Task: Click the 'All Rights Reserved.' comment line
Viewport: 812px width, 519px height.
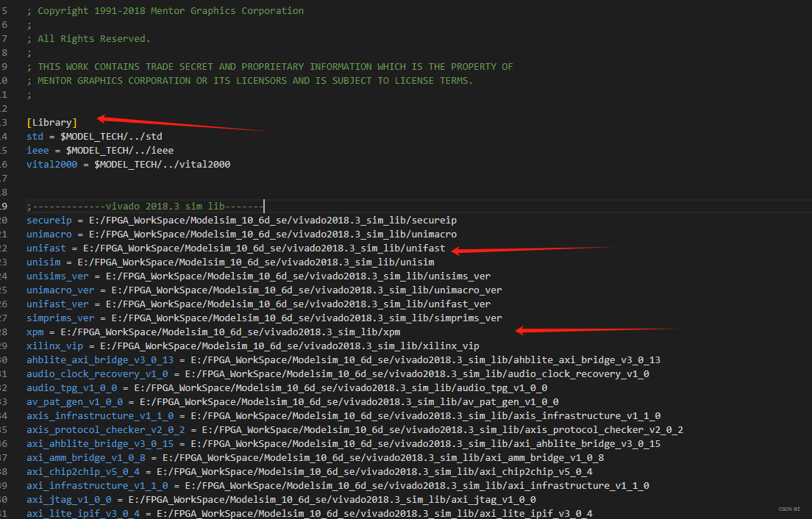Action: click(88, 39)
